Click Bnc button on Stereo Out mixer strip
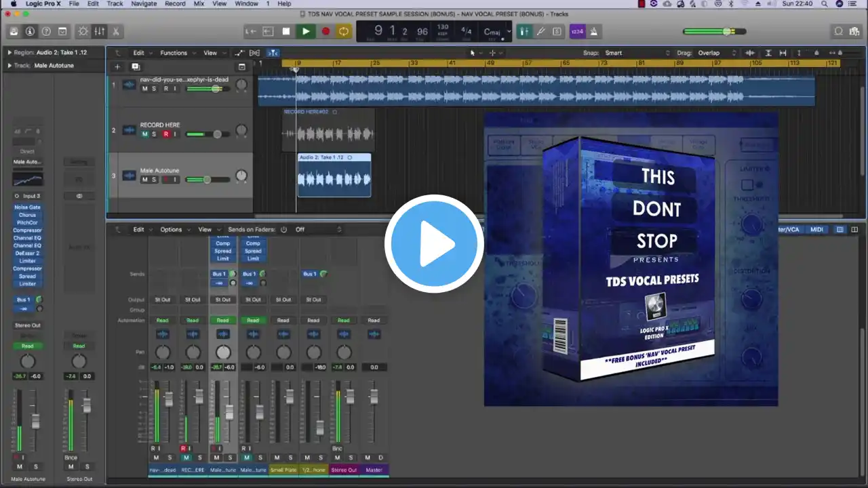The width and height of the screenshot is (868, 488). (x=337, y=448)
